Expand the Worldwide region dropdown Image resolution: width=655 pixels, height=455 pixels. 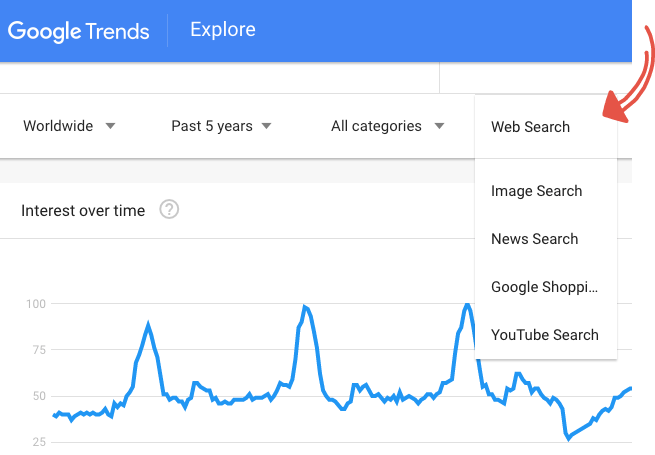69,126
